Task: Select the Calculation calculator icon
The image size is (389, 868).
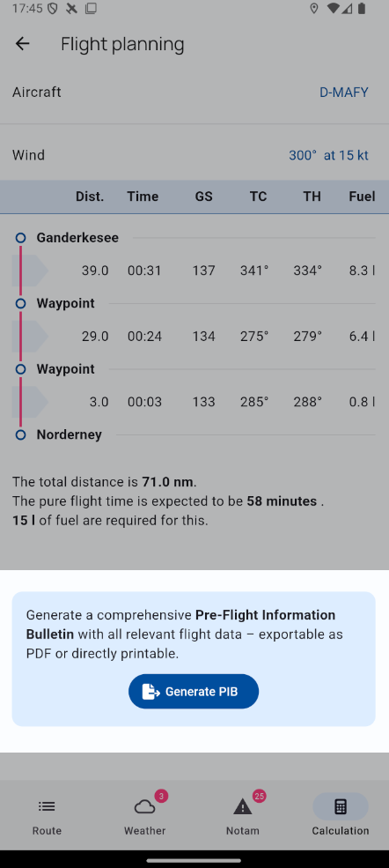Action: coord(341,806)
